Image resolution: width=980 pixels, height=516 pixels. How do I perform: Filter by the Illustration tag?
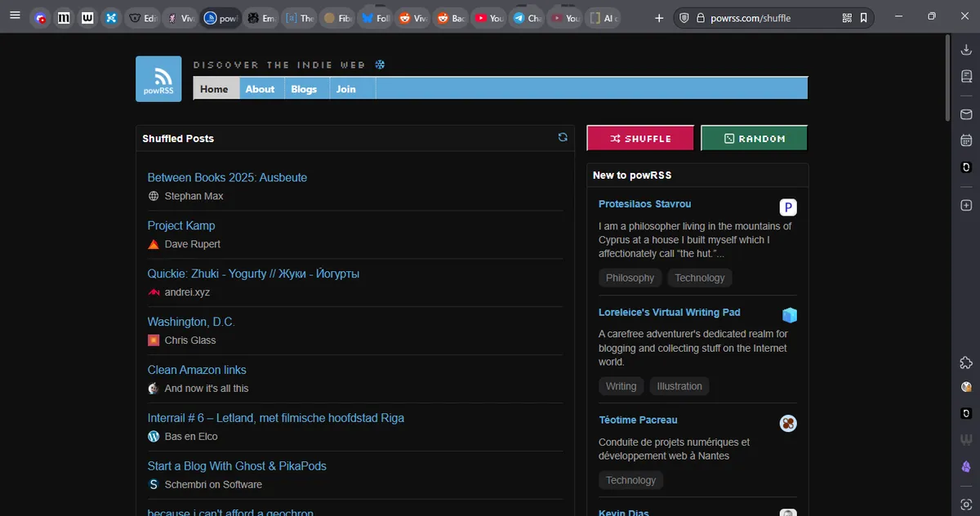pyautogui.click(x=679, y=386)
